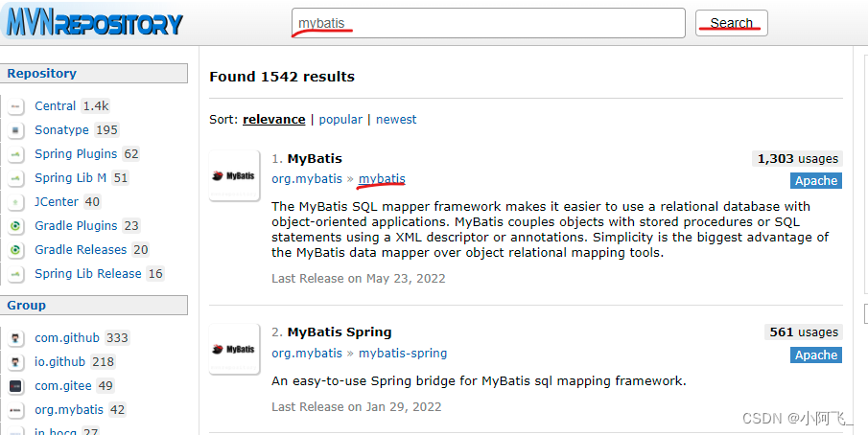868x435 pixels.
Task: Click the com.github group icon
Action: coord(16,338)
